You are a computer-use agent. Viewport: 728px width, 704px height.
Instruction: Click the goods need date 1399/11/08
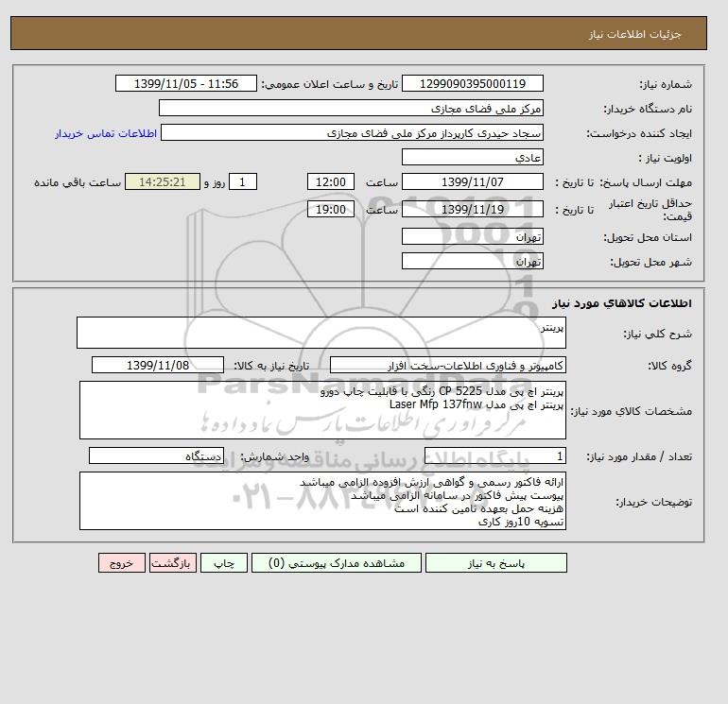(x=158, y=365)
